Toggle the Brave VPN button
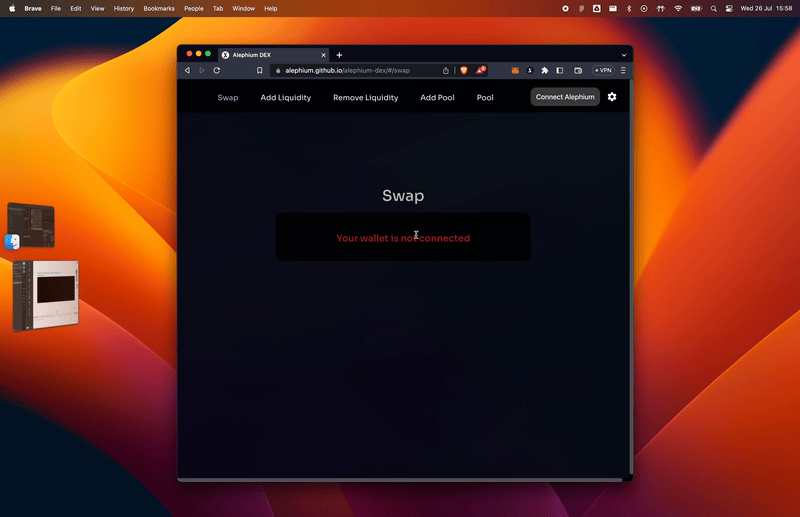Image resolution: width=800 pixels, height=517 pixels. [x=603, y=71]
